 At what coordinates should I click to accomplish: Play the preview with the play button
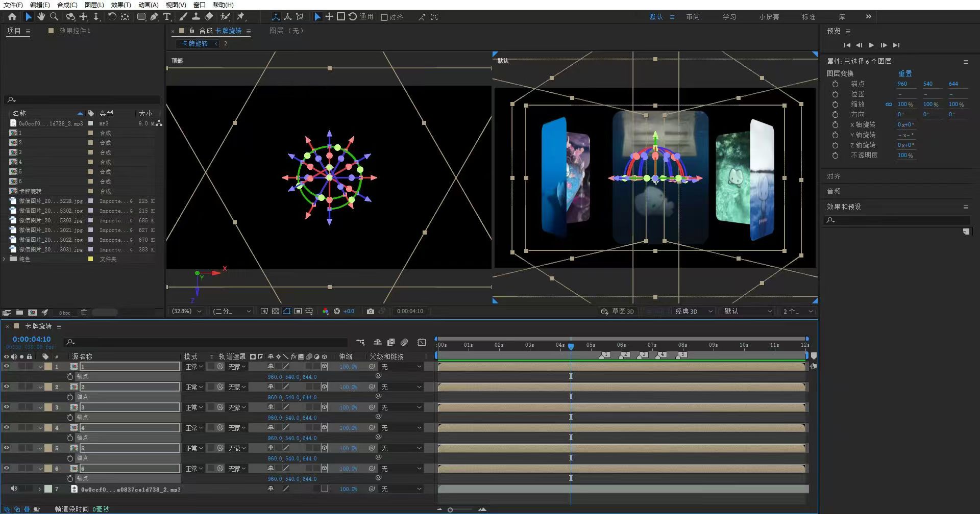point(871,45)
